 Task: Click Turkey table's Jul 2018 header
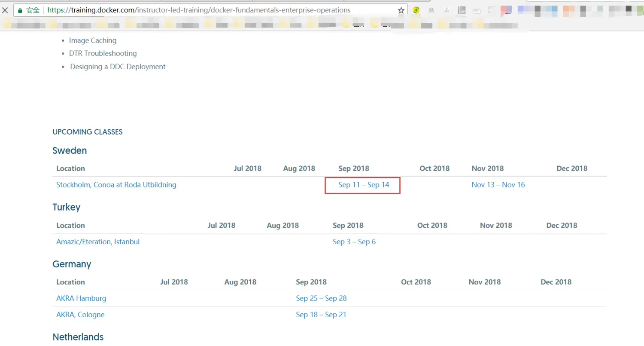(x=222, y=225)
